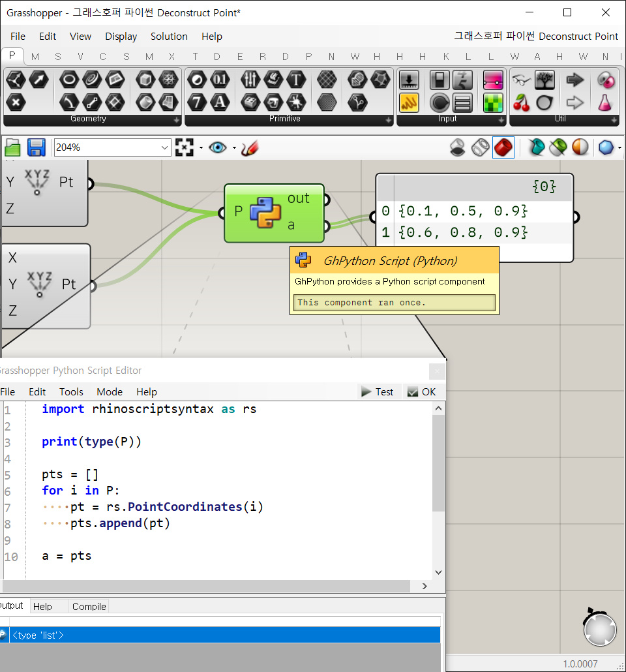Enable the Wireframe Preview mode

(481, 148)
